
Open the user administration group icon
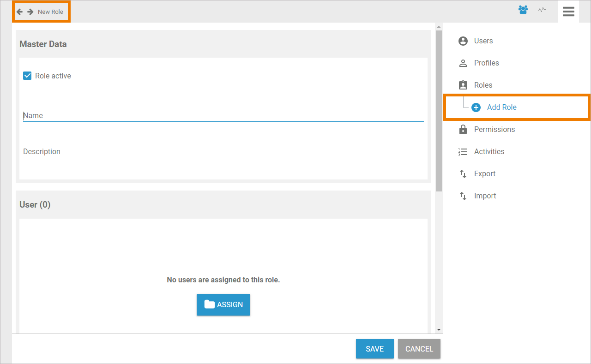(523, 10)
